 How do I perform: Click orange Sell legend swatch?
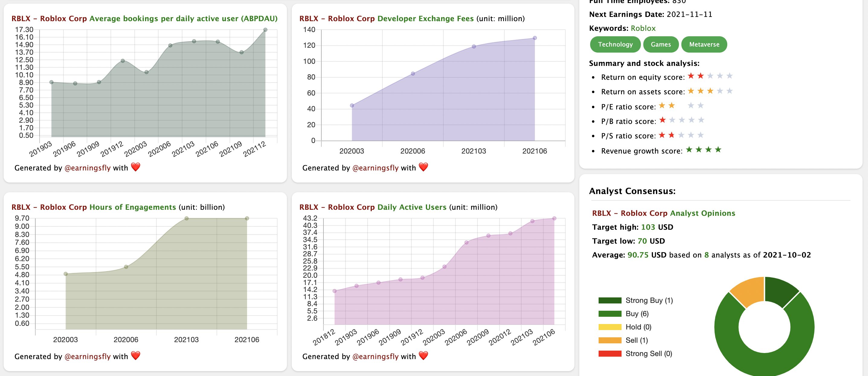pyautogui.click(x=610, y=340)
